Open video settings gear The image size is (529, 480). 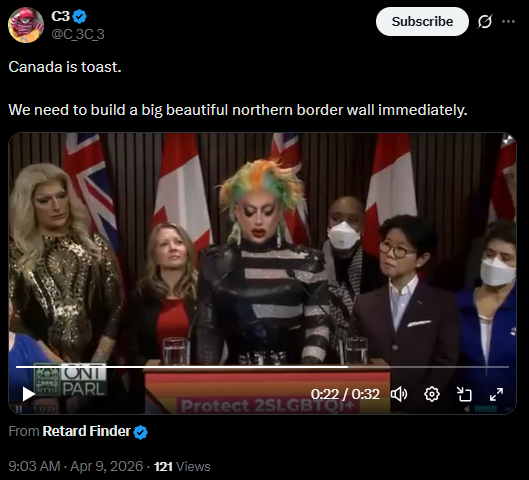pyautogui.click(x=432, y=394)
